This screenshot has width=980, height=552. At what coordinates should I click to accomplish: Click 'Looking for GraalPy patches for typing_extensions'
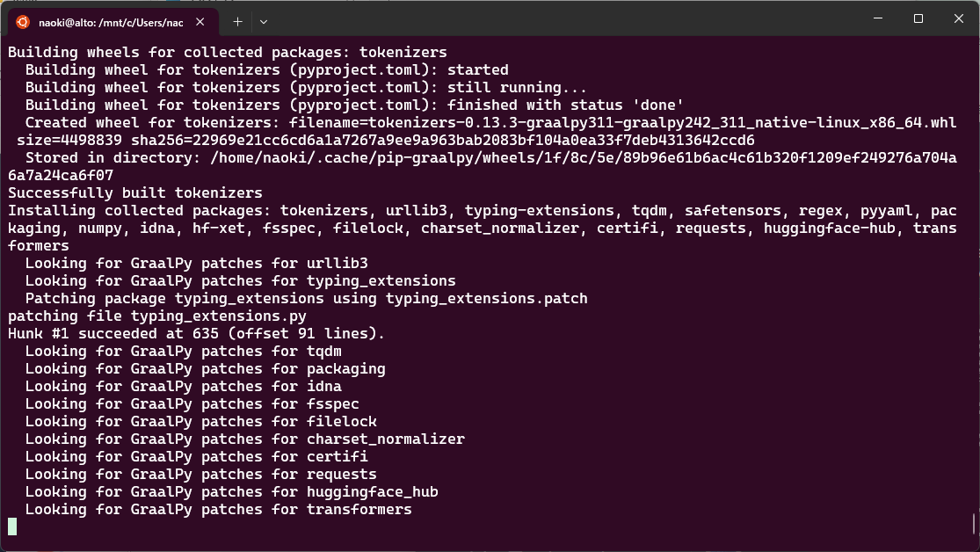click(x=241, y=280)
